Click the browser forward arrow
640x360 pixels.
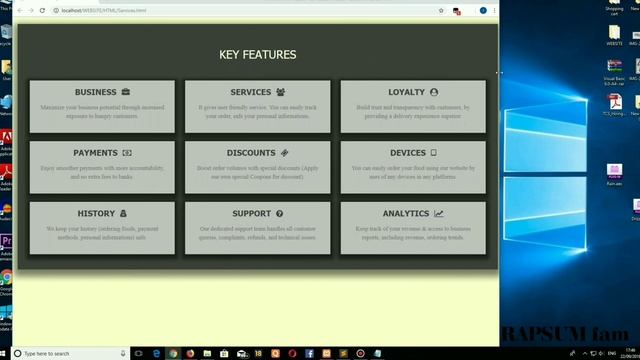click(x=31, y=10)
